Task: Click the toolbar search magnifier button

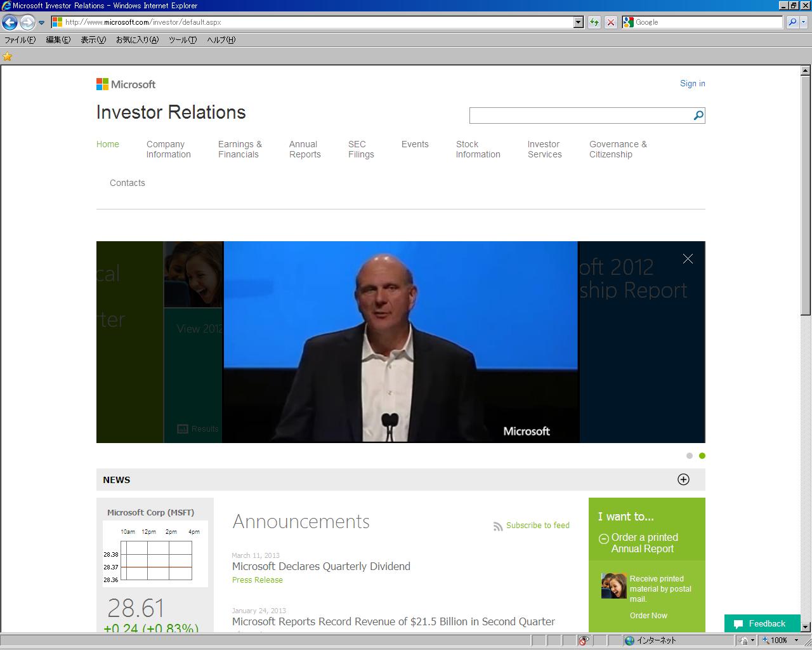Action: [x=792, y=22]
